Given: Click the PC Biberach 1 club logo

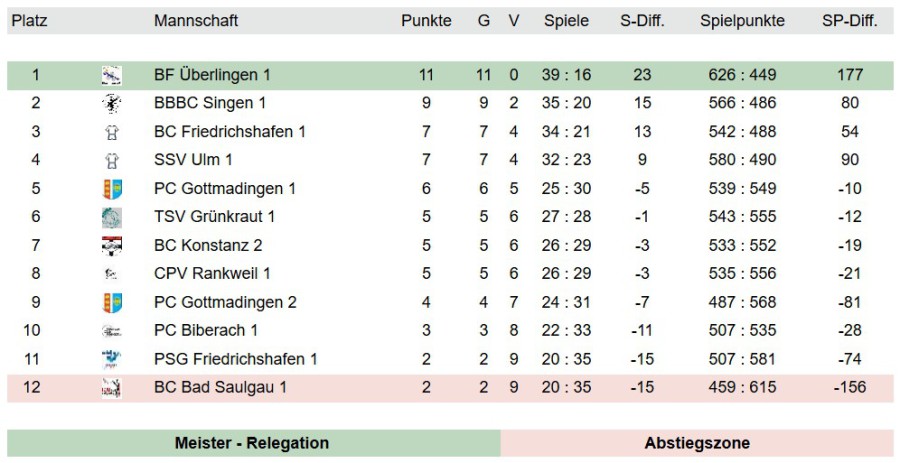Looking at the screenshot, I should tap(111, 331).
